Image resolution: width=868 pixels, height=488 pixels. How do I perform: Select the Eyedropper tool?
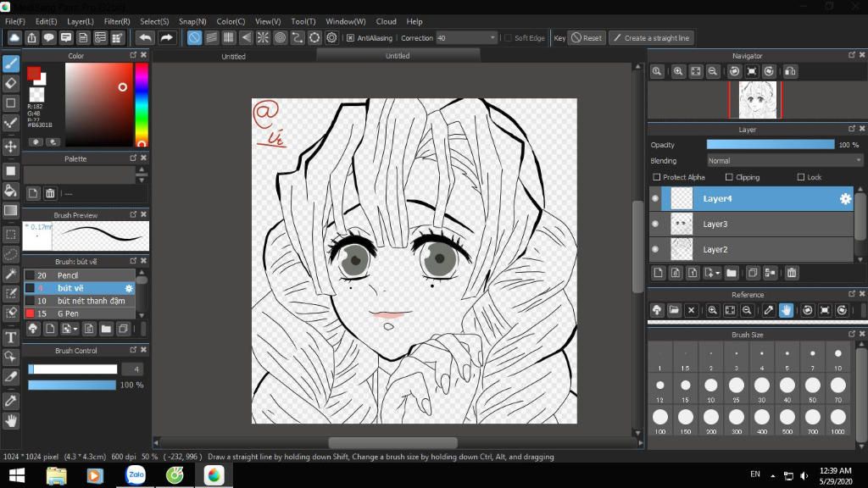pos(10,400)
